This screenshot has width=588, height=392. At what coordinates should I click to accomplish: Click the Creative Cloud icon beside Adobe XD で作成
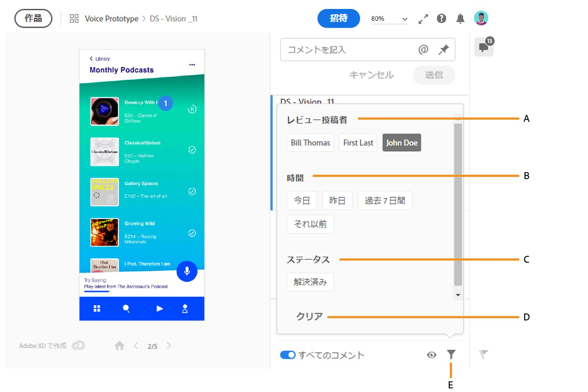(x=78, y=345)
